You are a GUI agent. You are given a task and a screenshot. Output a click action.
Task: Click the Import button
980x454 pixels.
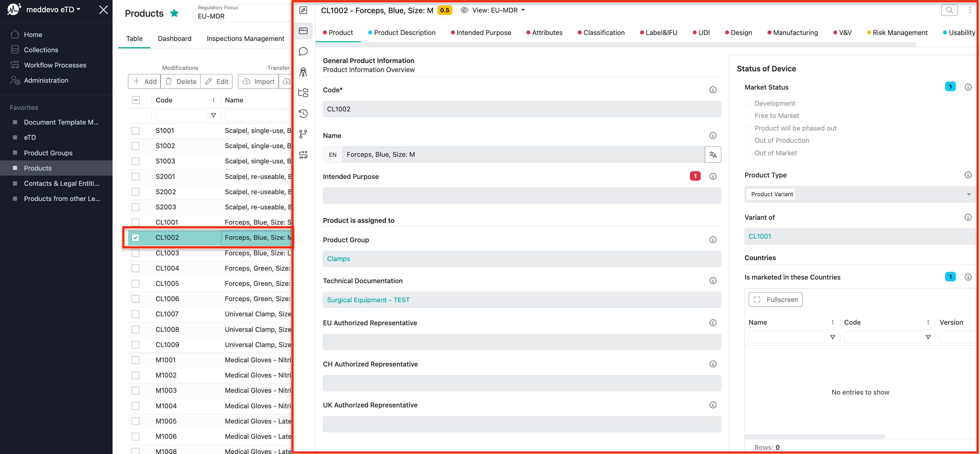[x=259, y=82]
